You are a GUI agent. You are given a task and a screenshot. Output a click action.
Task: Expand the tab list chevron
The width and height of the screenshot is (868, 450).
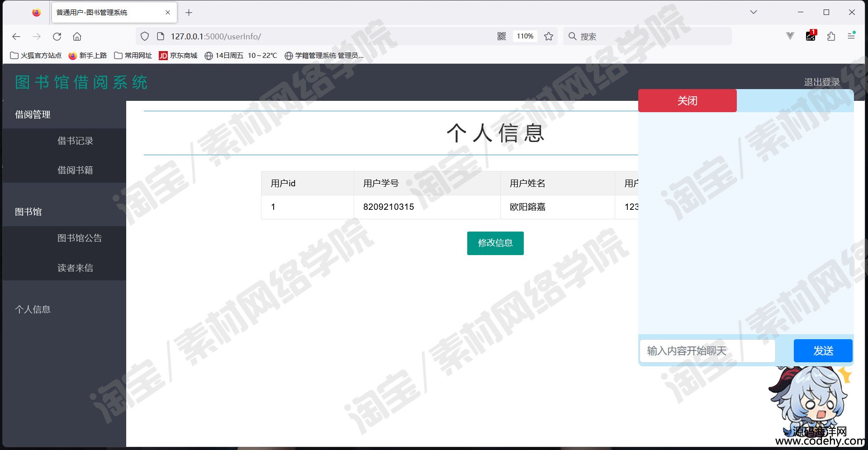point(754,12)
